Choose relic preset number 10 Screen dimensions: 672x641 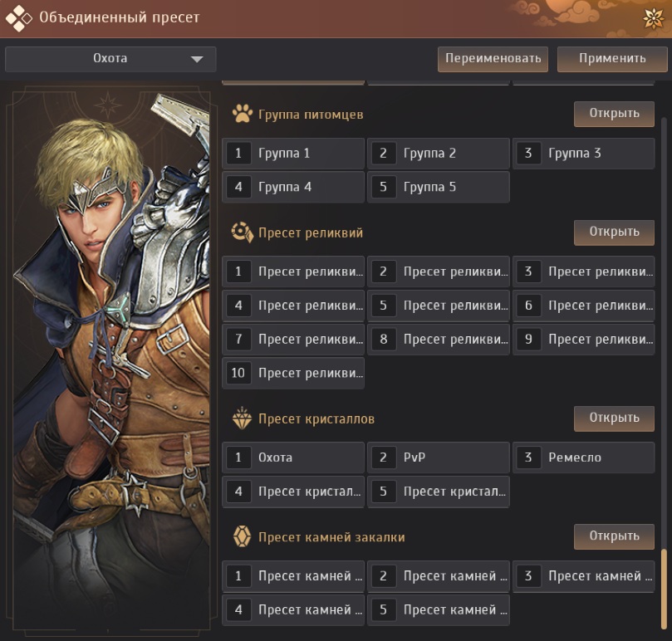[293, 373]
